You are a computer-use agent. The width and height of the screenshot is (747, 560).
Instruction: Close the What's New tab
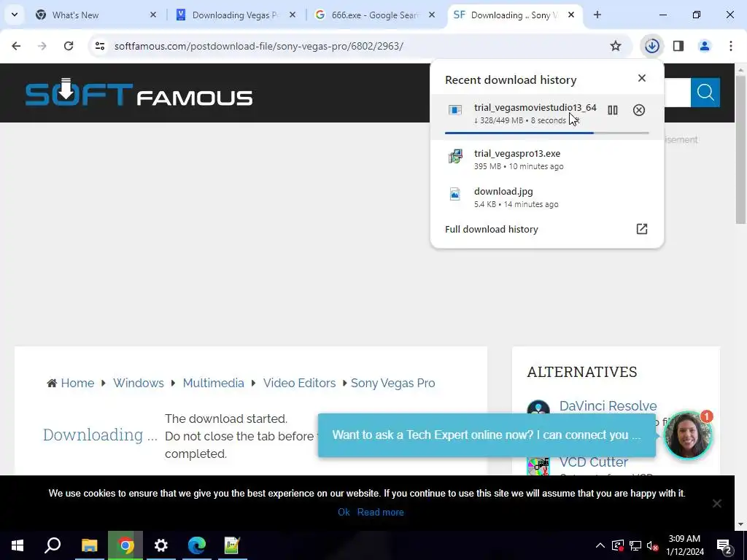(x=153, y=15)
